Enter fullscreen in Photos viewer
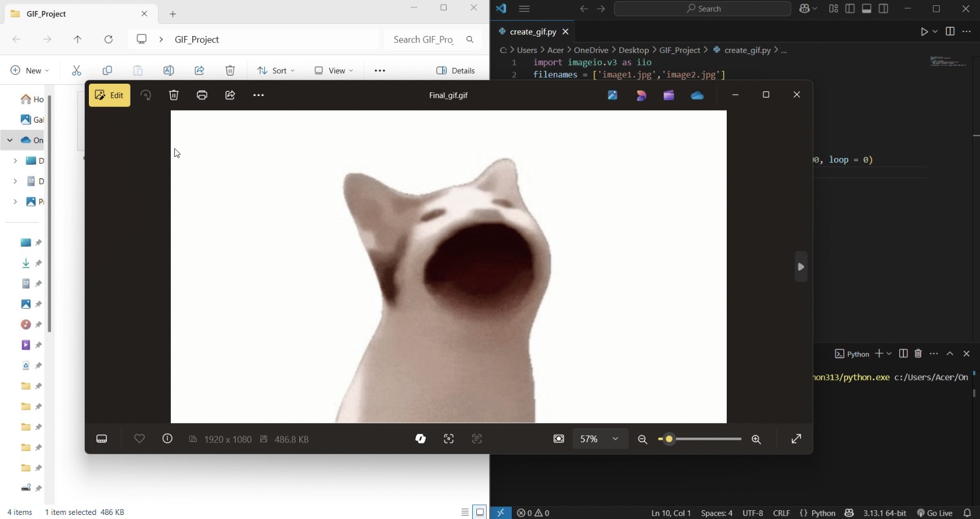The height and width of the screenshot is (519, 980). point(796,439)
